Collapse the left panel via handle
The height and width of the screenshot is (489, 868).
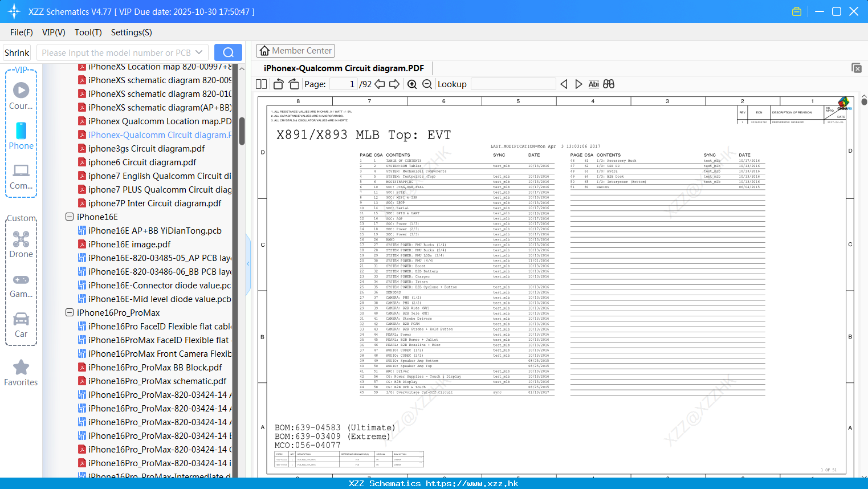click(x=248, y=263)
